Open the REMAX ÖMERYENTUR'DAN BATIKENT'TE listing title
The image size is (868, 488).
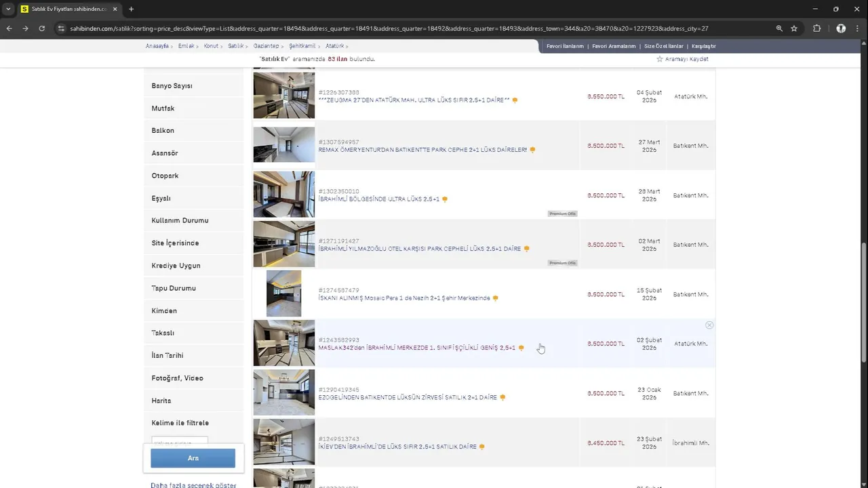click(422, 150)
